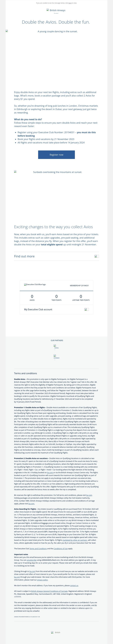Click the arrow icon beside My Executive Club account
The width and height of the screenshot is (113, 644).
[87, 310]
